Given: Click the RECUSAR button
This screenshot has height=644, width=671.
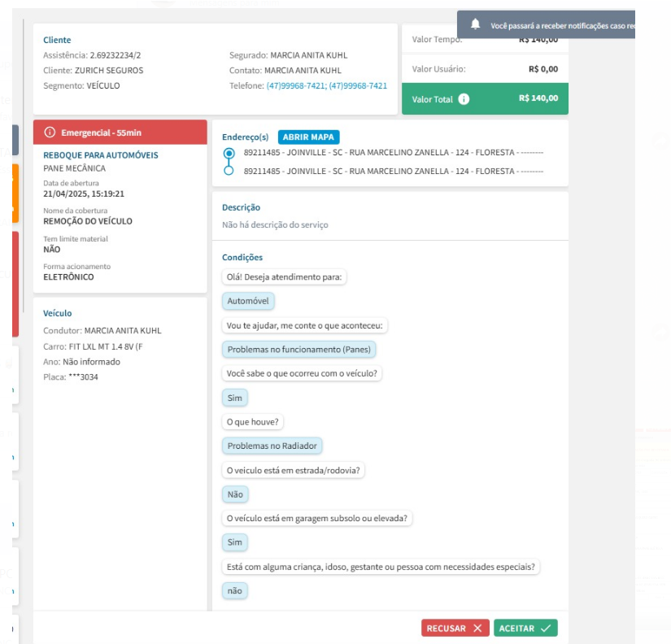Looking at the screenshot, I should pyautogui.click(x=455, y=628).
